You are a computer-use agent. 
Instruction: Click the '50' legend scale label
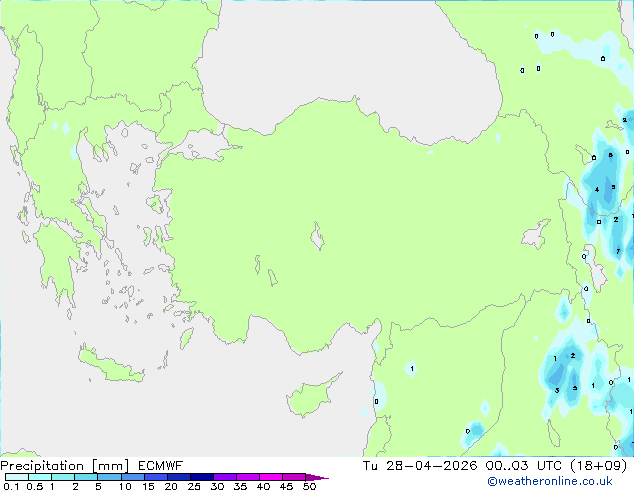pyautogui.click(x=310, y=486)
